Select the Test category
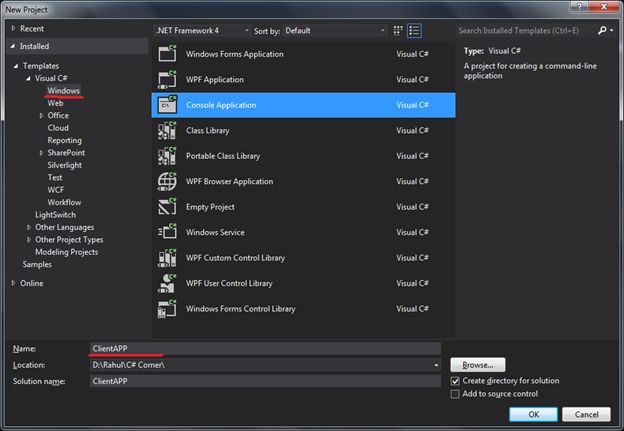The image size is (624, 431). click(x=55, y=177)
